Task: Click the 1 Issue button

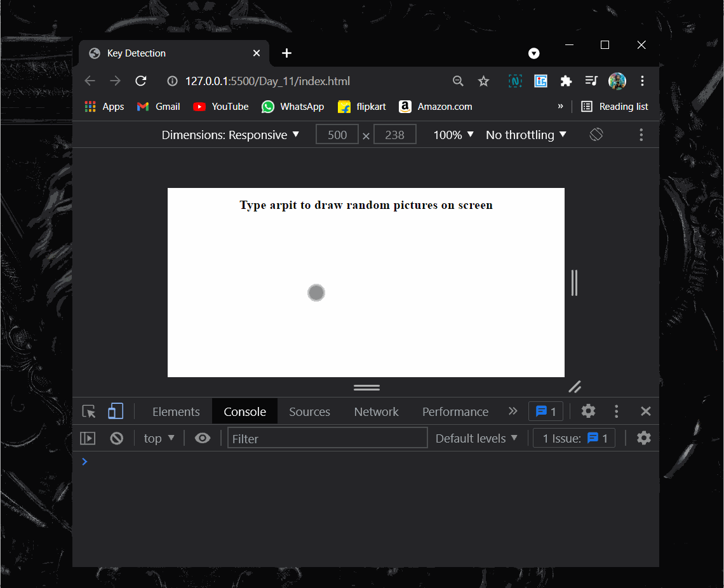Action: (574, 438)
